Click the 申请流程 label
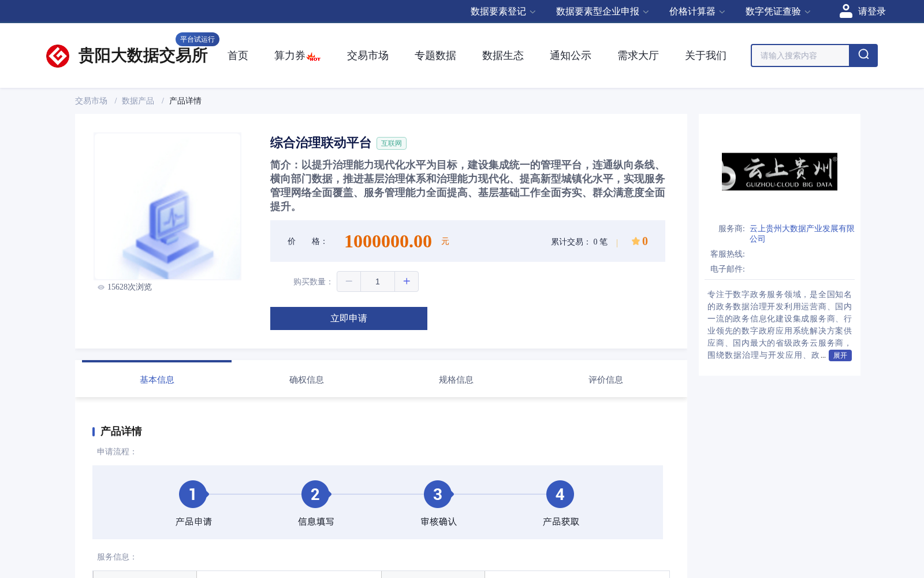924x578 pixels. tap(116, 451)
